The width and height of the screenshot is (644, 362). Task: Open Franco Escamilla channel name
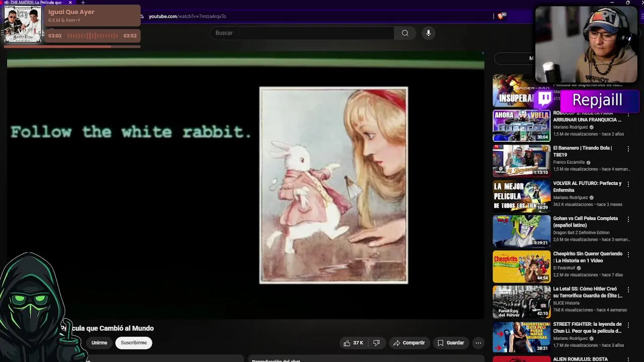click(569, 162)
